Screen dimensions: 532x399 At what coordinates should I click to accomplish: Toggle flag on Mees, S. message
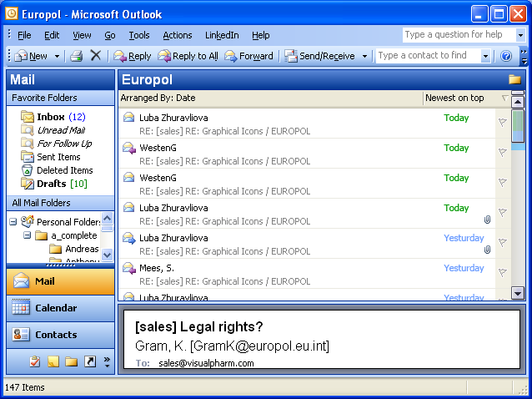pos(503,272)
